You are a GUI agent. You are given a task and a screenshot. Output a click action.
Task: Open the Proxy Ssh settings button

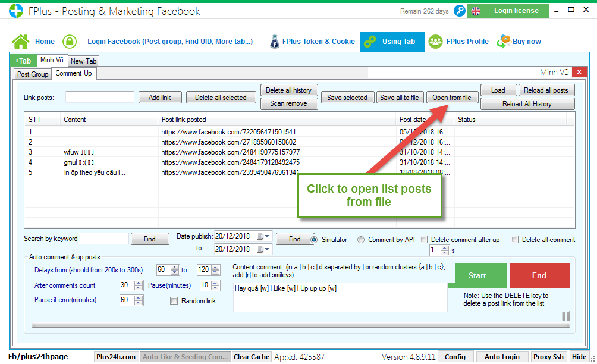point(548,357)
